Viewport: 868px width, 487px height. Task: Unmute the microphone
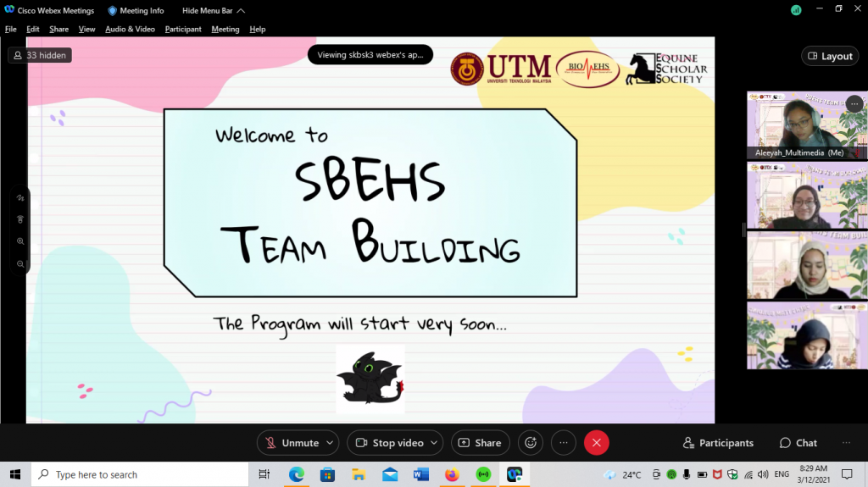click(x=291, y=442)
